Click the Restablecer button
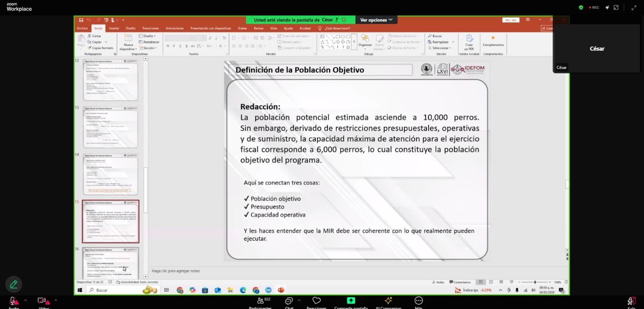The height and width of the screenshot is (309, 644). point(149,42)
